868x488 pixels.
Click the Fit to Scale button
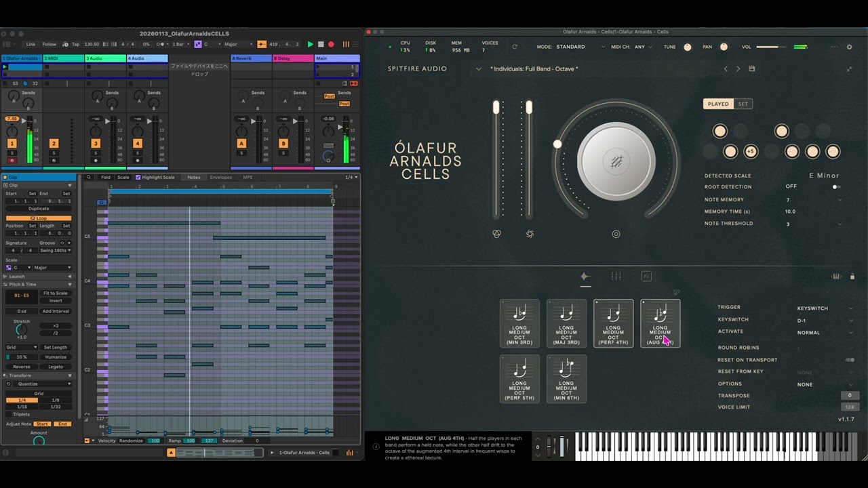point(56,293)
